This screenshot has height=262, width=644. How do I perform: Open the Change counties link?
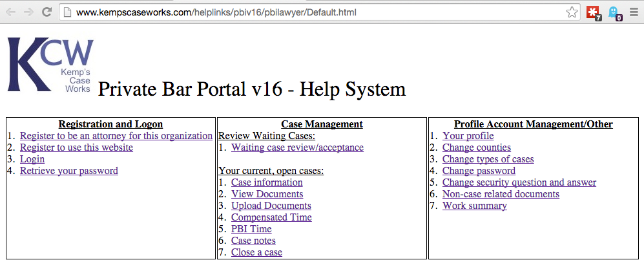pos(477,147)
